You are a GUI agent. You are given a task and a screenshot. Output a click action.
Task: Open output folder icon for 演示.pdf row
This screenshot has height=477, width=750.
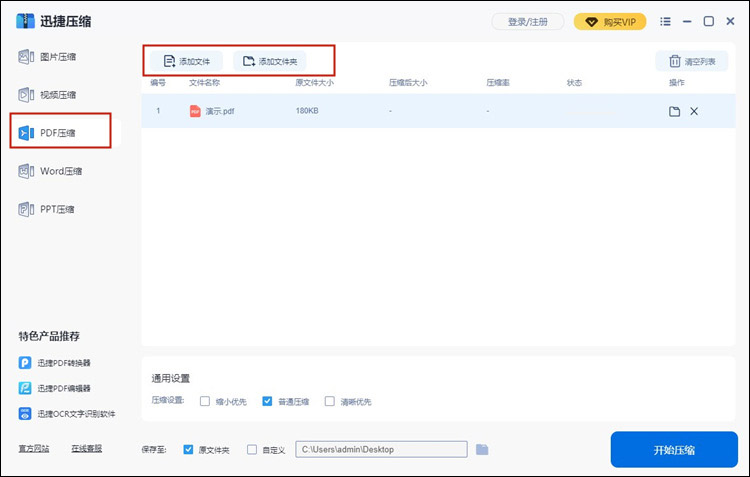coord(674,111)
